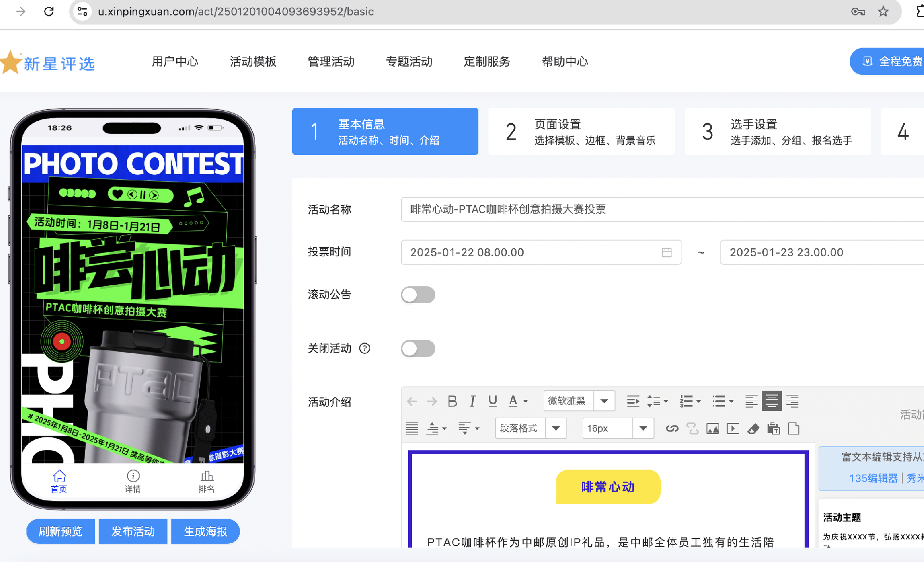The height and width of the screenshot is (562, 924).
Task: Open site information icon in address bar
Action: click(x=82, y=12)
